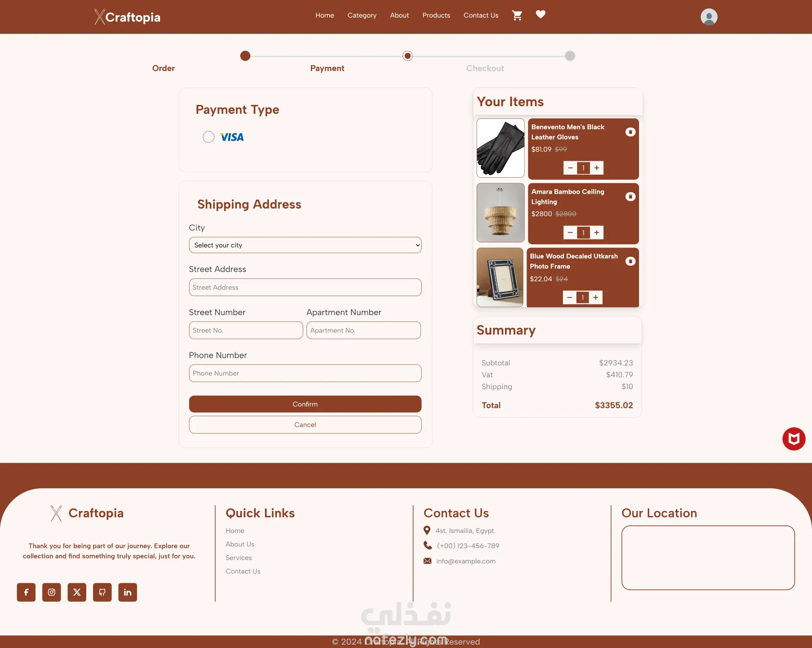This screenshot has width=812, height=648.
Task: Increase the quantity of the leather gloves
Action: [597, 168]
